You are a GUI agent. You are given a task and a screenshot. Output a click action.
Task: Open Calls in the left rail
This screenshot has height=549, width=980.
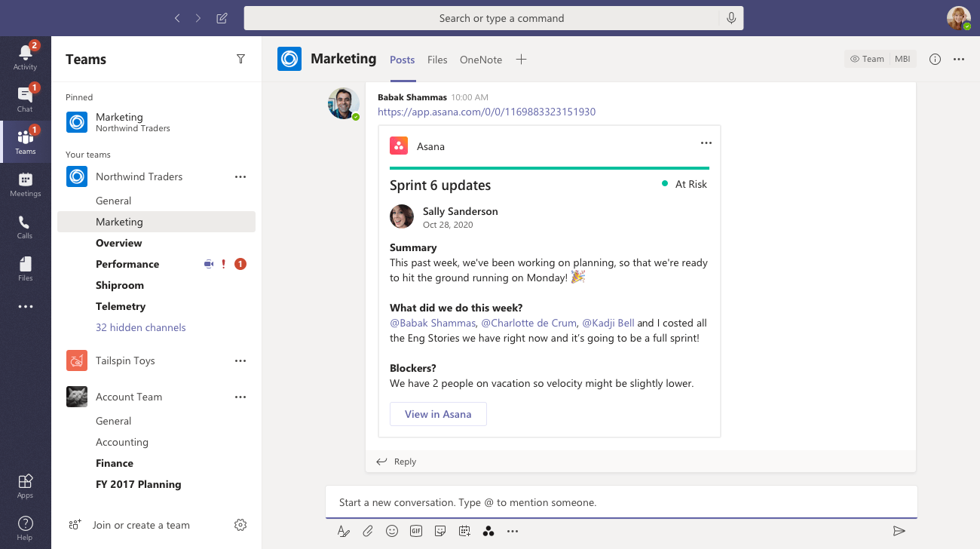point(26,226)
